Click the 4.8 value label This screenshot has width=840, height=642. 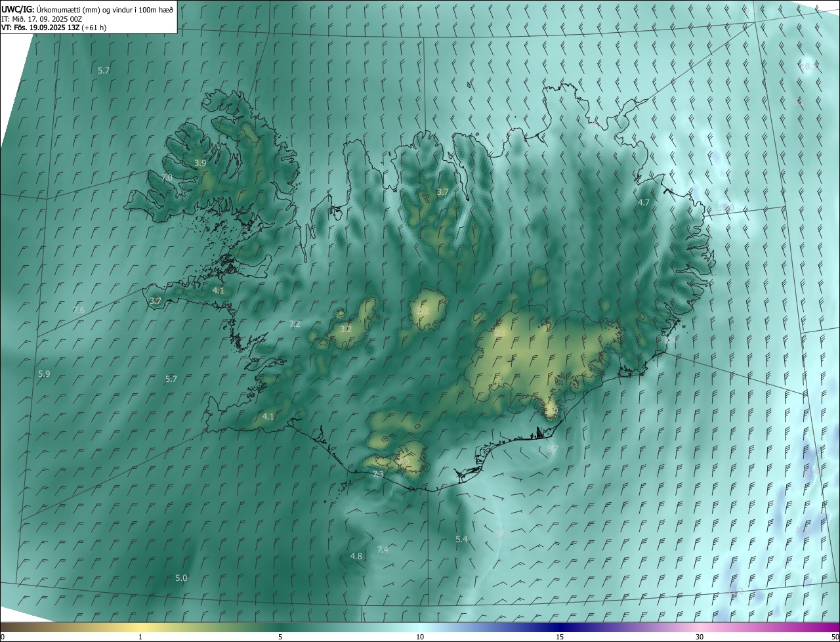point(356,556)
